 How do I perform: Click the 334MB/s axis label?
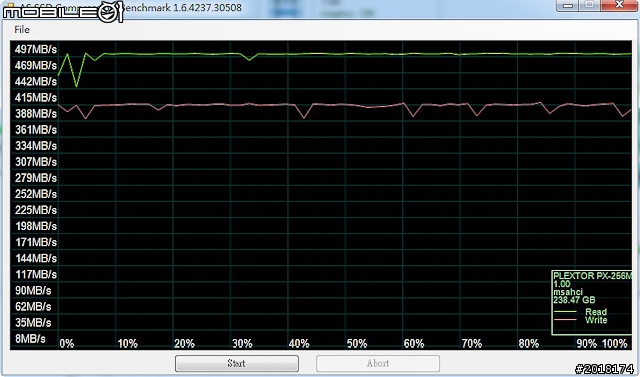(36, 146)
